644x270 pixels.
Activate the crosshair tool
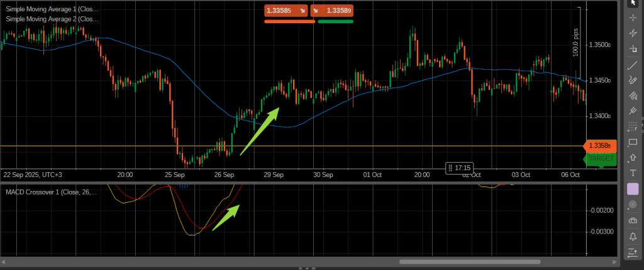(632, 18)
